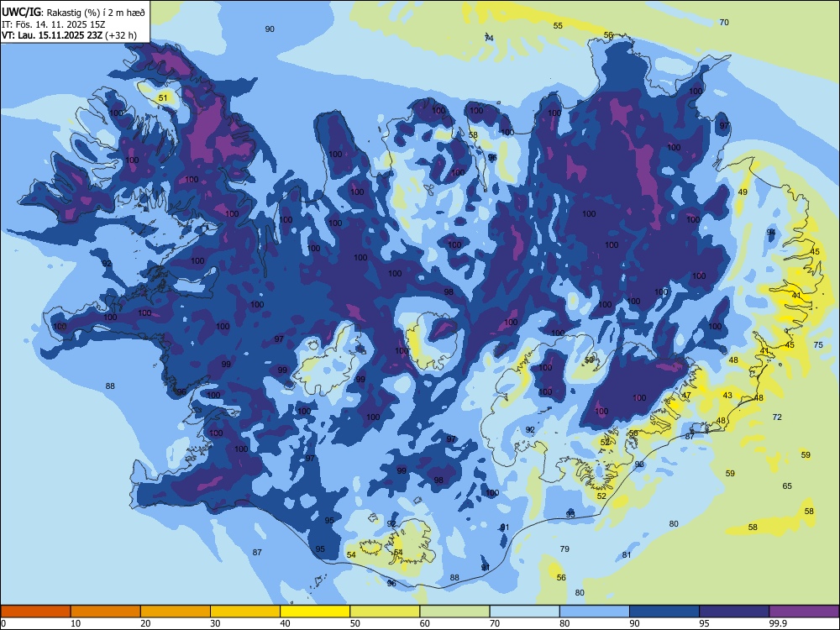Click the legend tick label '10'
The width and height of the screenshot is (840, 630).
point(76,623)
